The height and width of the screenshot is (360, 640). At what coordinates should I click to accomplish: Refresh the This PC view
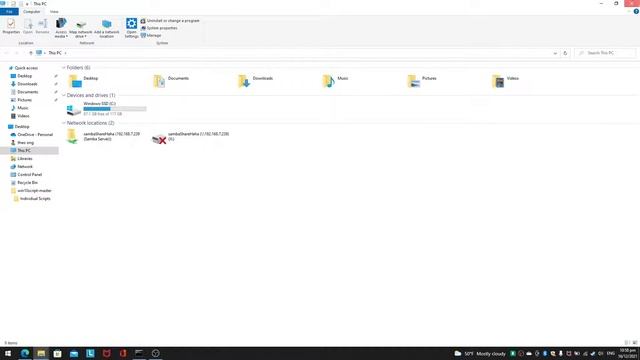click(565, 53)
